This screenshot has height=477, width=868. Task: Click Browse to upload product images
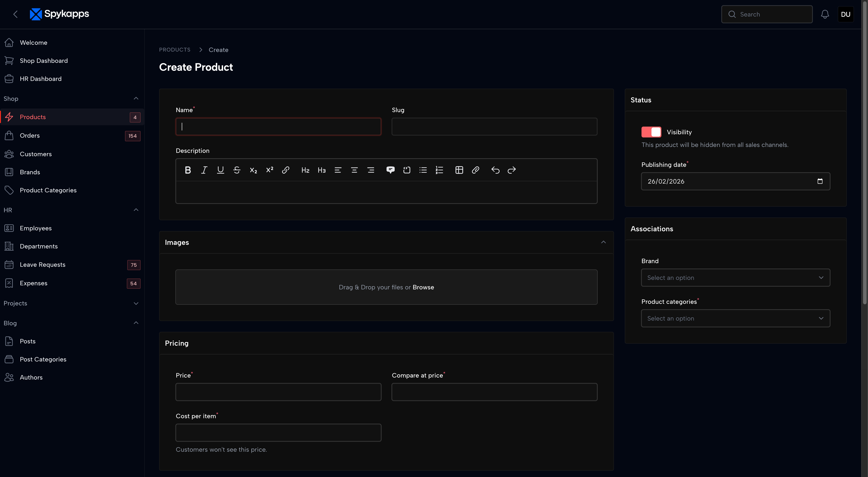pyautogui.click(x=423, y=287)
